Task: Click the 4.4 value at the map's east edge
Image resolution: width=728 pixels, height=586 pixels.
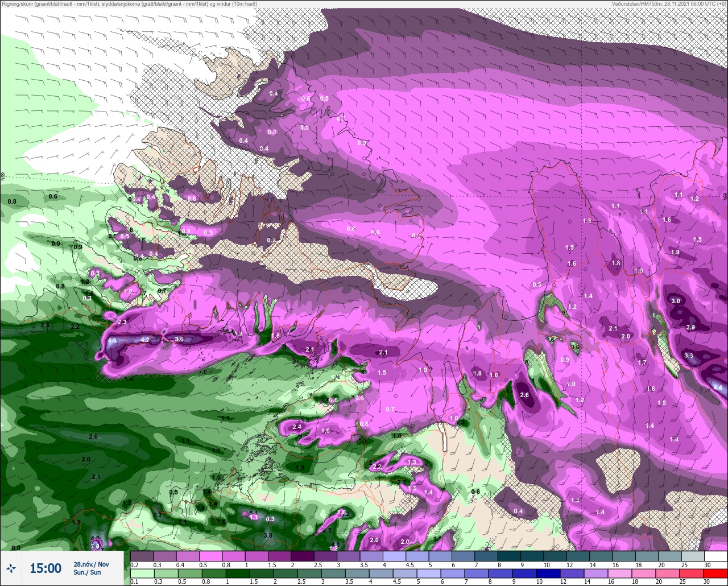Action: click(x=718, y=387)
